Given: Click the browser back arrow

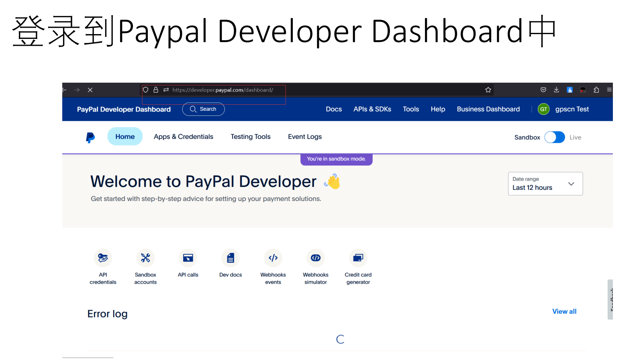Looking at the screenshot, I should click(64, 90).
